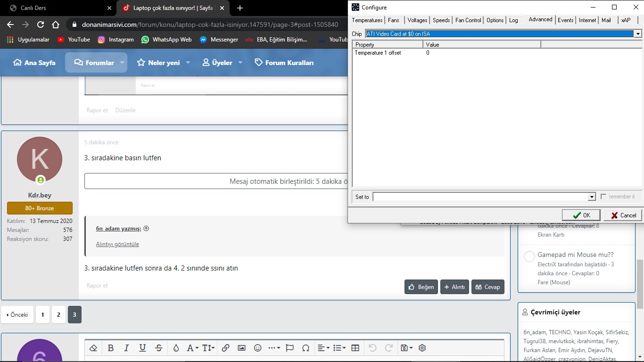Go to previous page with Önceki
The width and height of the screenshot is (644, 362).
point(17,315)
